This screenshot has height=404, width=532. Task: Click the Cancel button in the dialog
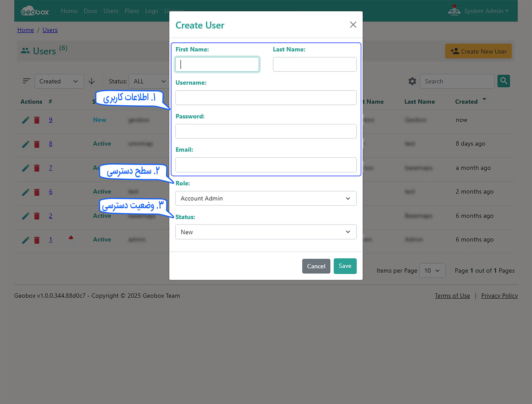click(316, 266)
